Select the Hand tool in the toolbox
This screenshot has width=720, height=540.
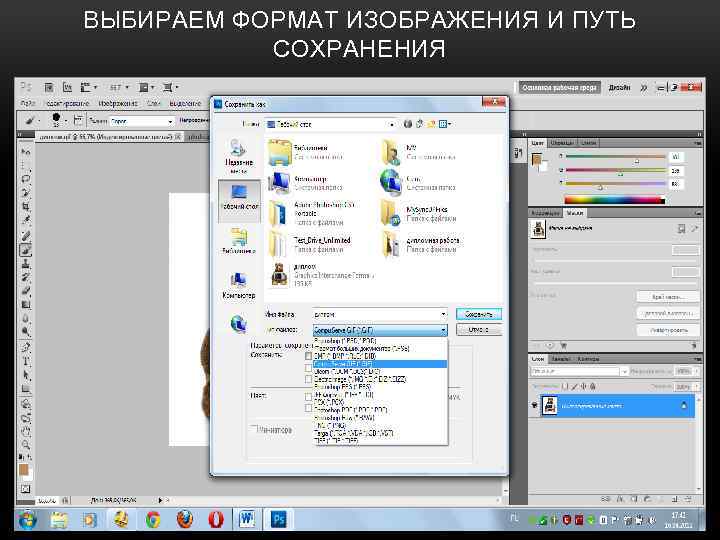25,432
